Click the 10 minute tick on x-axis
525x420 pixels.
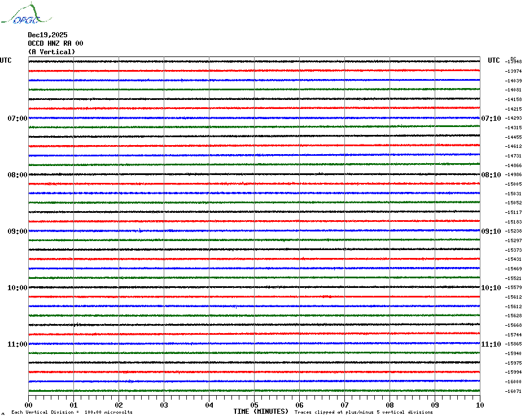pos(479,405)
